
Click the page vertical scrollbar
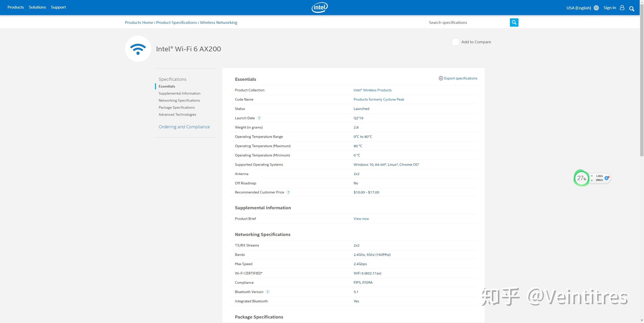pyautogui.click(x=642, y=86)
